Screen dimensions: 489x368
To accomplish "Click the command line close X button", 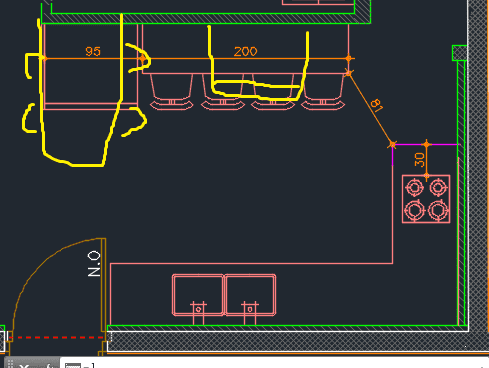I will pos(24,366).
